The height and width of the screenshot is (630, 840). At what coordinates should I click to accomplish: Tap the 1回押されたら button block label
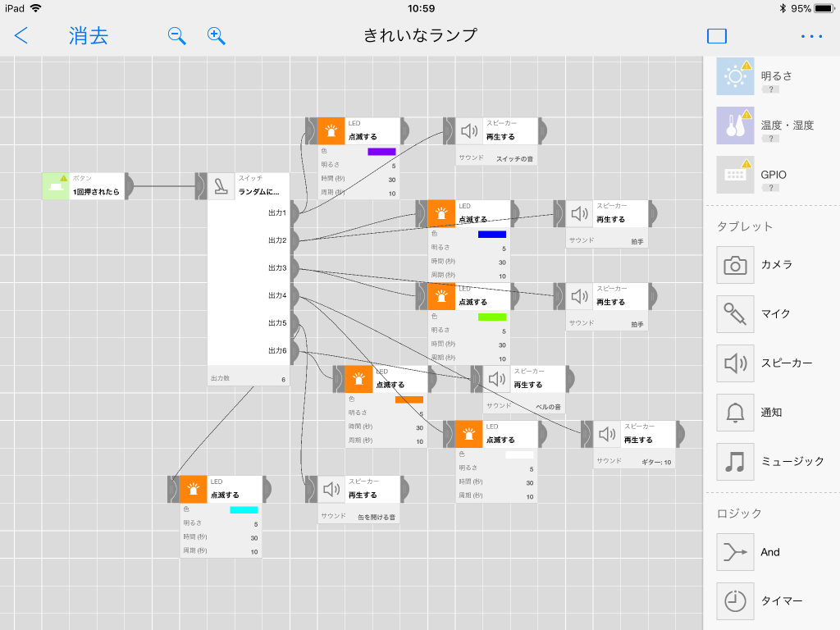(x=97, y=192)
